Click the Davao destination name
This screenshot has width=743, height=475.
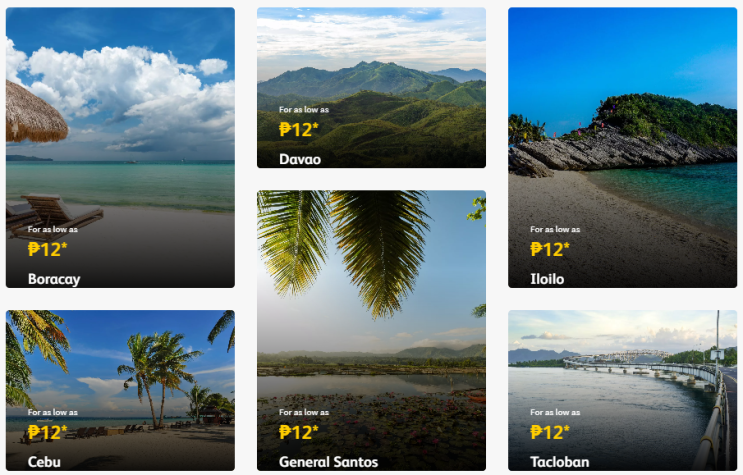tap(300, 159)
